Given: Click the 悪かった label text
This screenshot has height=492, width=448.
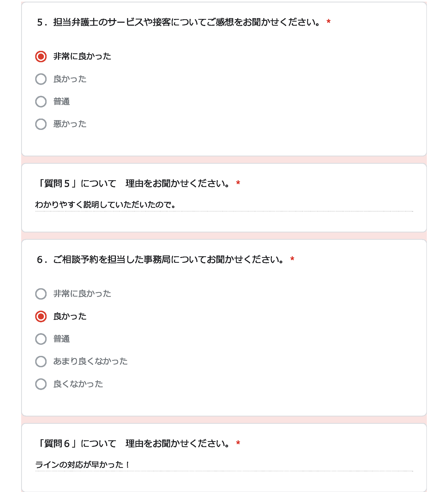Looking at the screenshot, I should (x=70, y=124).
